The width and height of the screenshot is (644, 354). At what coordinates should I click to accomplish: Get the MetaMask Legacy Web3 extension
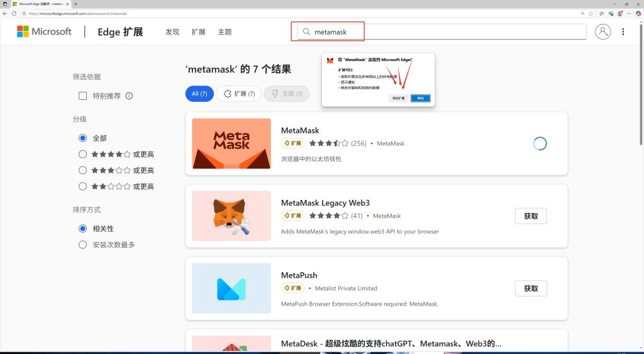tap(531, 216)
